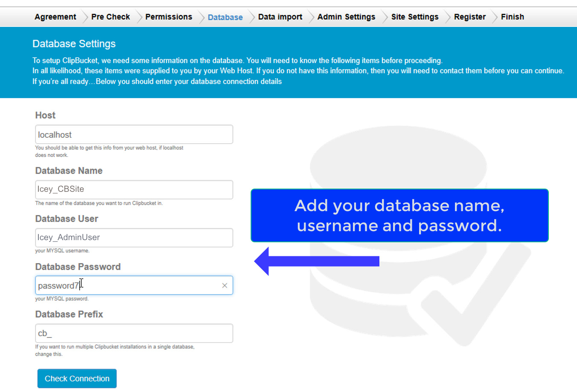Open the Site Settings step
577x392 pixels.
(x=415, y=17)
